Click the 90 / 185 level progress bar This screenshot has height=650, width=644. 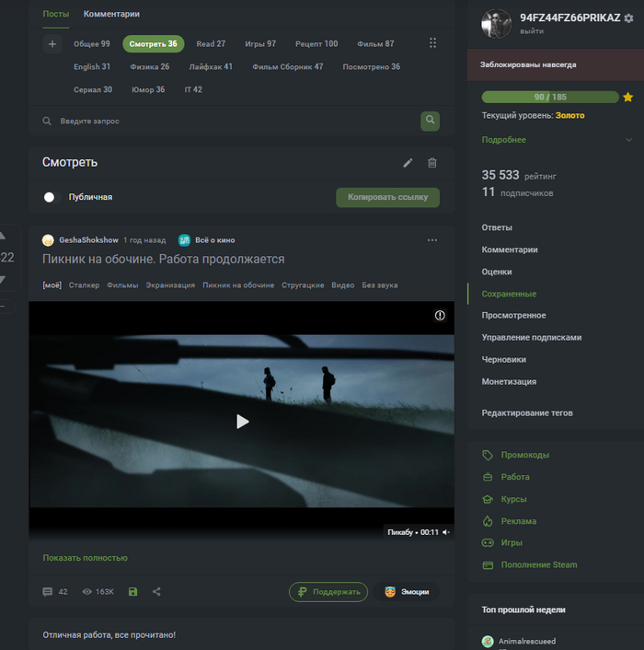click(x=550, y=97)
